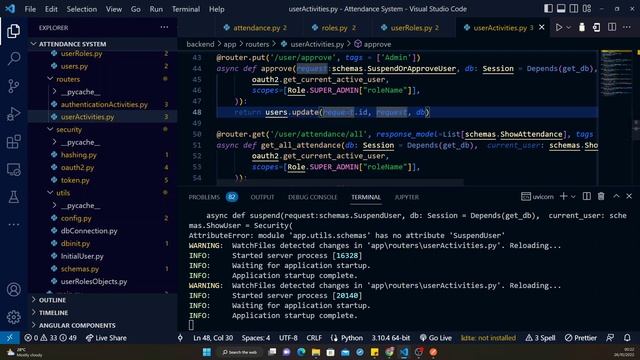Select Python interpreter 3.10.4 64-bit
Screen dimensions: 640x360
[x=391, y=338]
